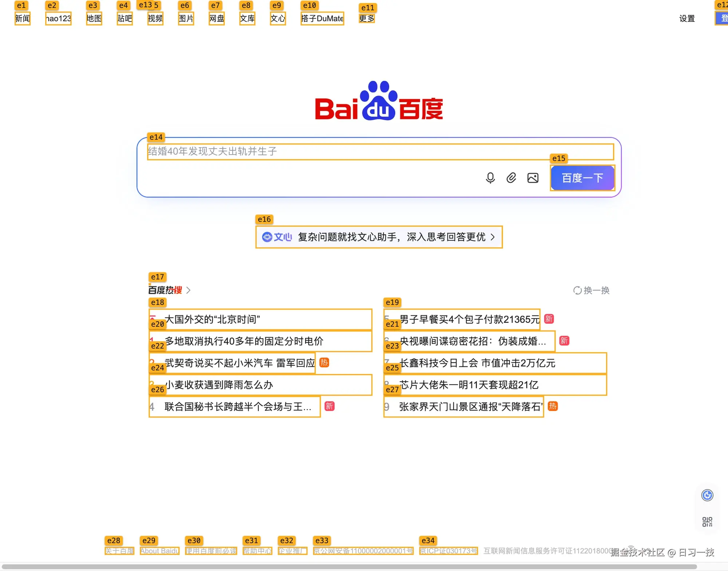Click 京ICP证030173号 footer link
Viewport: 728px width, 571px height.
click(x=448, y=551)
